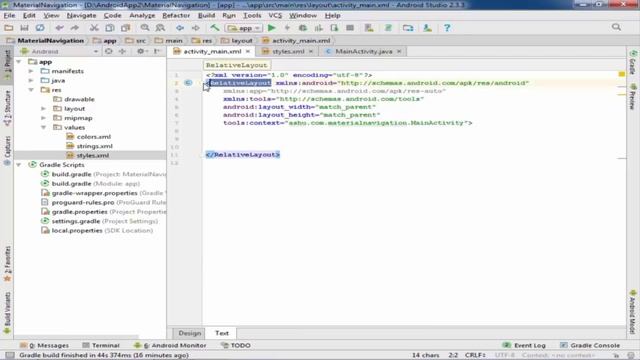Open the Build menu
The image size is (640, 360).
coord(207,16)
